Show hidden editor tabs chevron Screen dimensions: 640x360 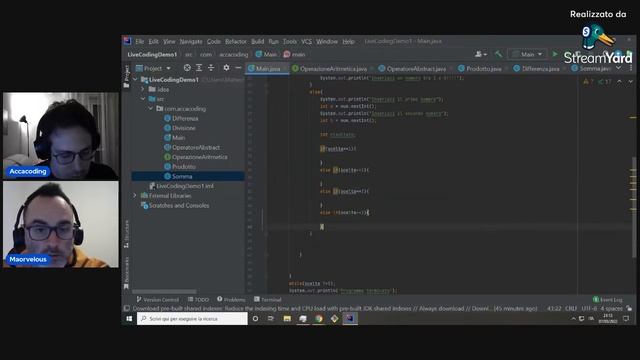coord(619,68)
